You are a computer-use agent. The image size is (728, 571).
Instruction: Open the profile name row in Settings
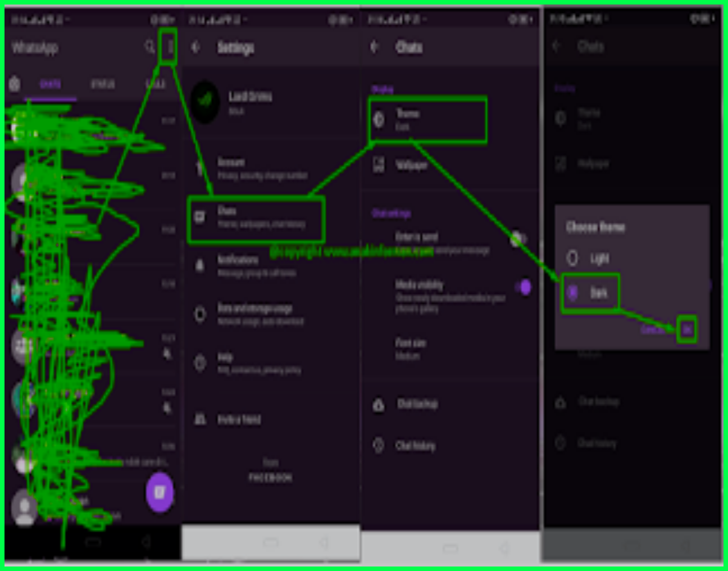(x=271, y=102)
